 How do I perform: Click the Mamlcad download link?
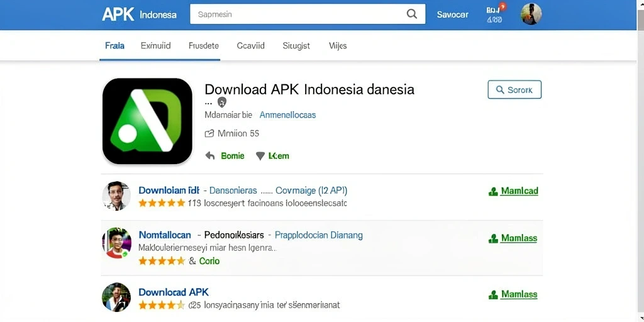pos(519,191)
